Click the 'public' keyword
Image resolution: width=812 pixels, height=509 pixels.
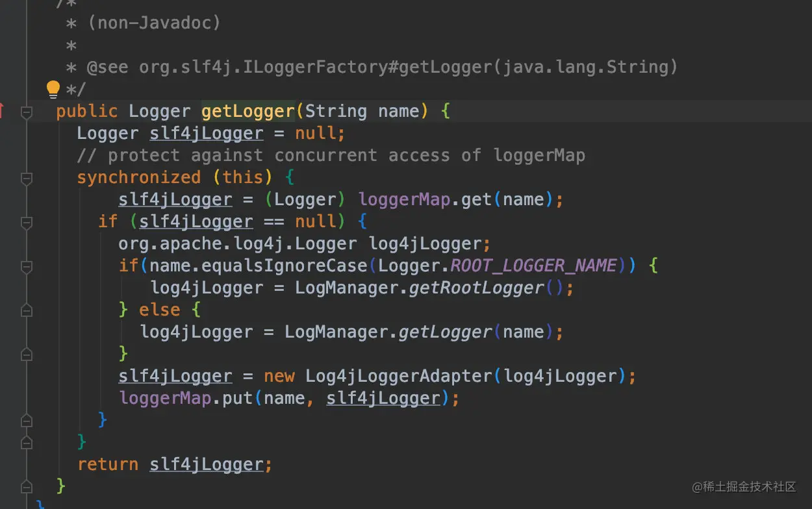coord(87,111)
